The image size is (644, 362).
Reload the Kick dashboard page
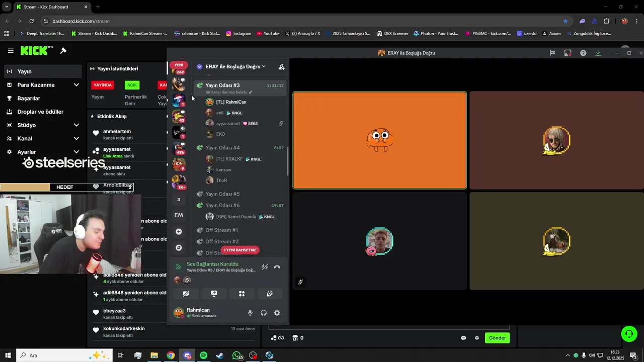click(x=31, y=21)
